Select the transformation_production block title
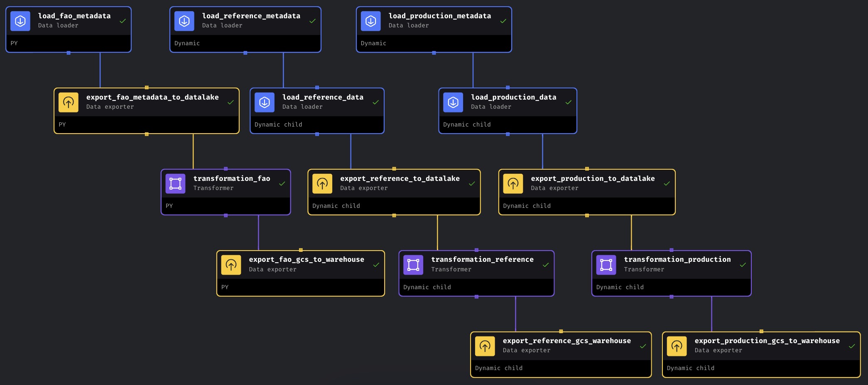This screenshot has height=385, width=868. [x=677, y=259]
